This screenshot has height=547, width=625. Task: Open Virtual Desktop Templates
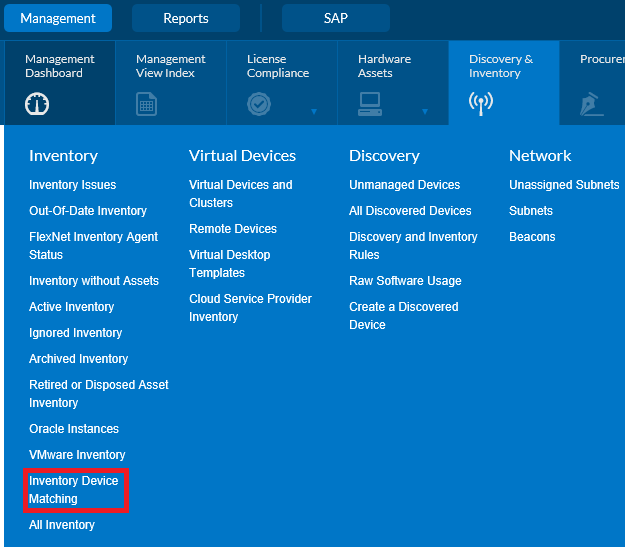(x=229, y=264)
